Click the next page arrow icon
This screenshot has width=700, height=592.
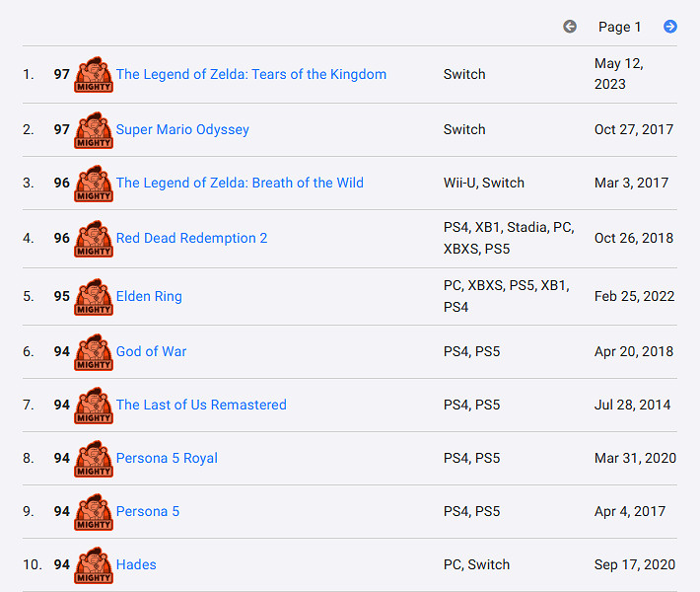click(x=670, y=27)
